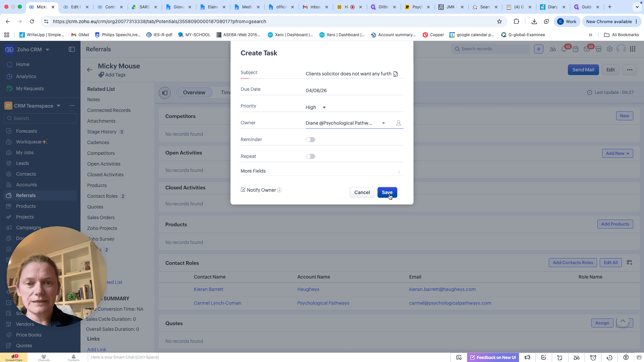
Task: Open the notifications bell icon
Action: tap(564, 49)
